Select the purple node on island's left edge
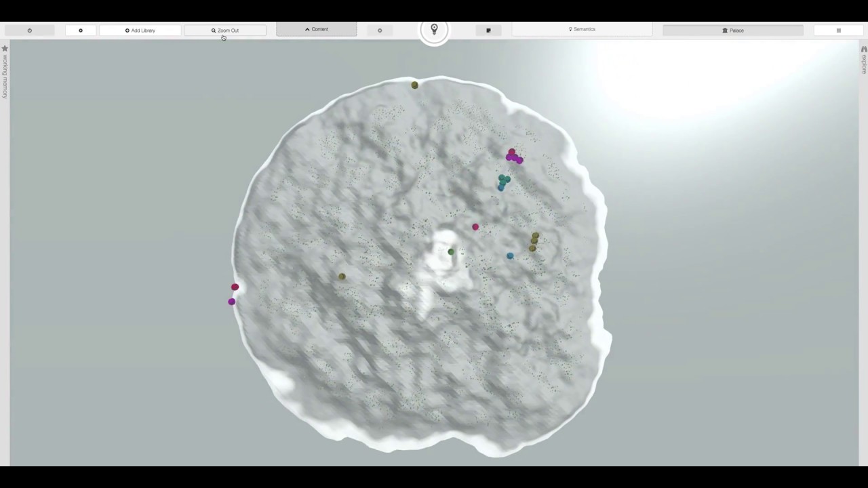Image resolution: width=868 pixels, height=488 pixels. pos(232,302)
